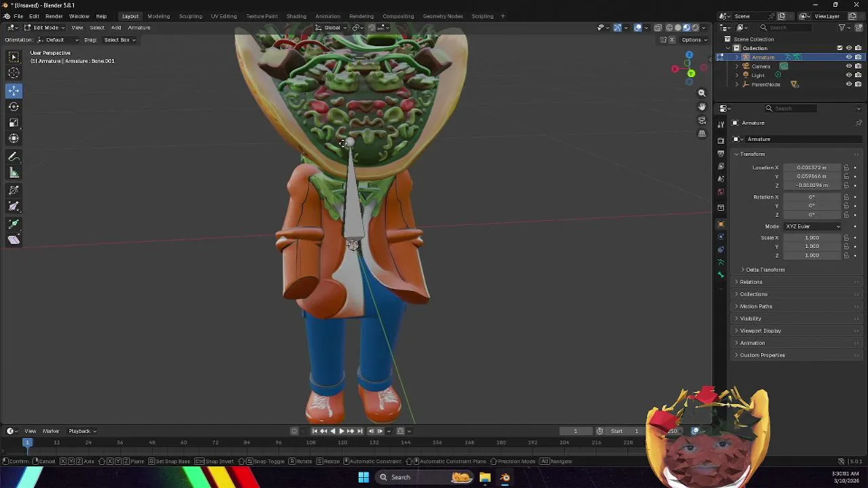Play the animation in timeline

coord(341,431)
